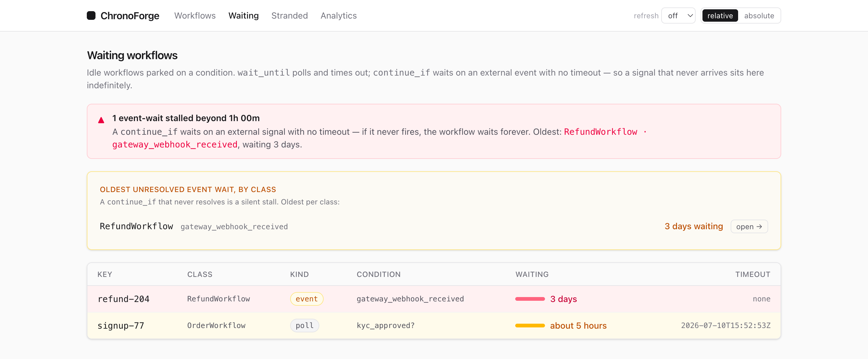Image resolution: width=868 pixels, height=359 pixels.
Task: Click the 3 days waiting value in table
Action: pos(563,299)
